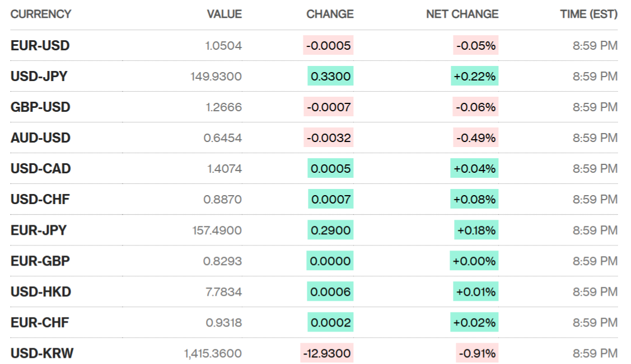Open the USD-JPY currency pair link
The image size is (631, 364).
click(x=39, y=77)
